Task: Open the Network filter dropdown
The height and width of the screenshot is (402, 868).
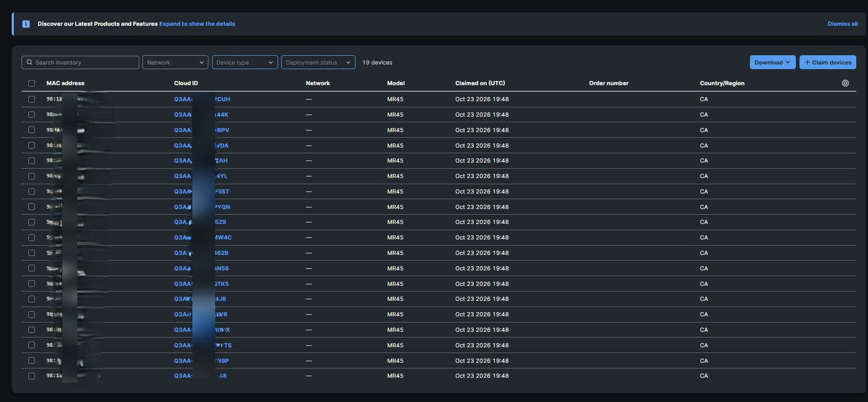Action: tap(175, 62)
